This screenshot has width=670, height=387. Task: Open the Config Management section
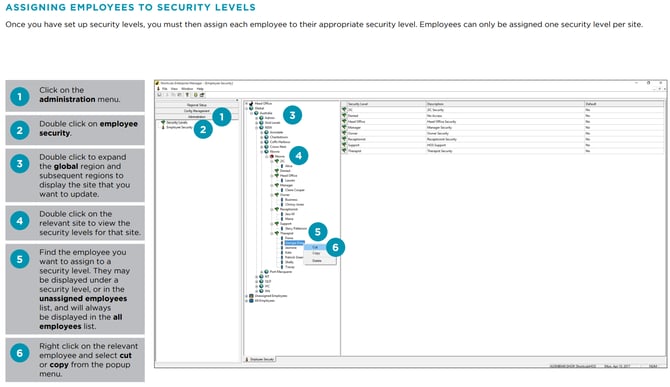[197, 111]
